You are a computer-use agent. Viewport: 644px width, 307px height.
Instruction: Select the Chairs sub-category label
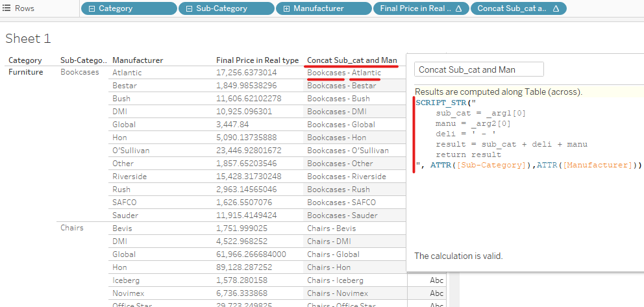pyautogui.click(x=72, y=228)
